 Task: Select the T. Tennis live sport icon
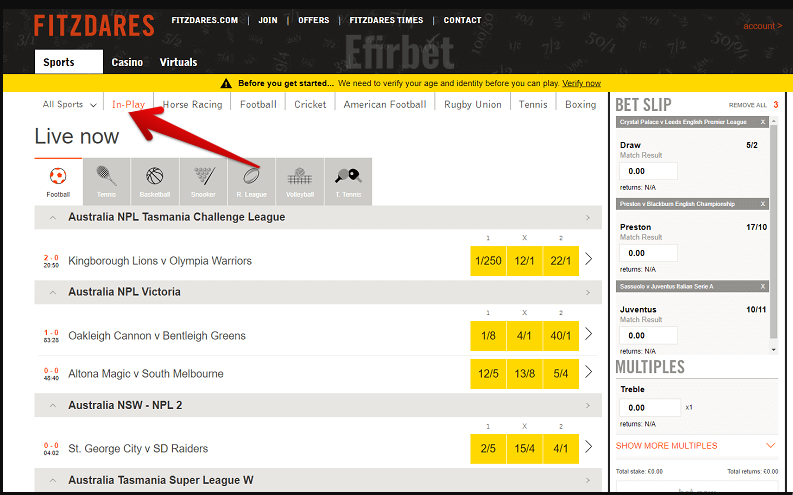tap(348, 182)
